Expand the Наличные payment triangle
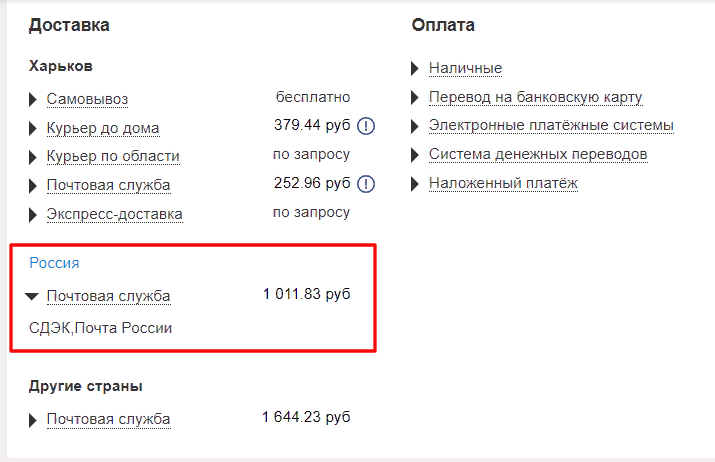This screenshot has height=462, width=715. 415,69
